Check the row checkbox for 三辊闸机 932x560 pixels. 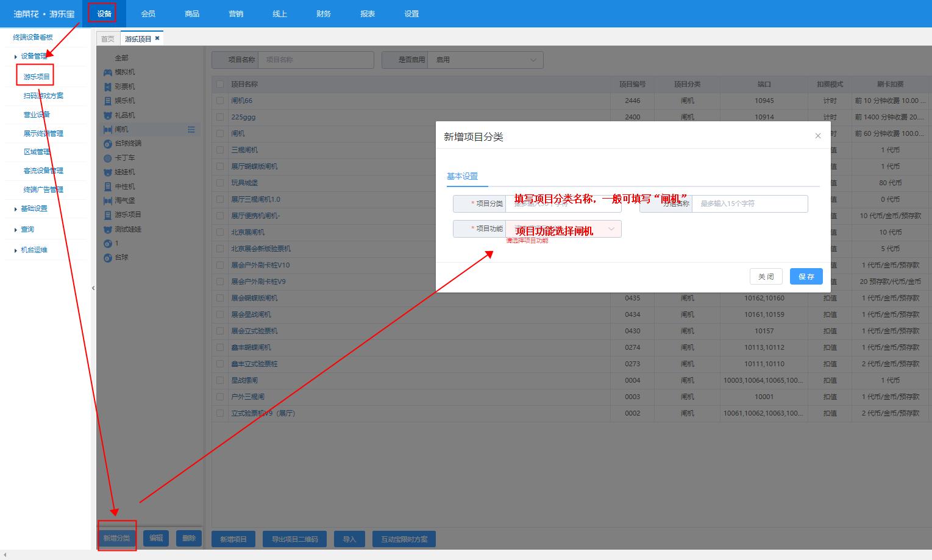(220, 150)
